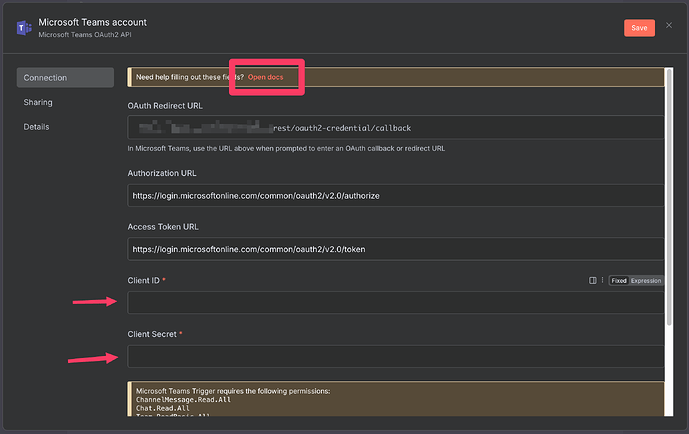Click the Access Token URL input field
Viewport: 689px width, 434px height.
pyautogui.click(x=395, y=249)
